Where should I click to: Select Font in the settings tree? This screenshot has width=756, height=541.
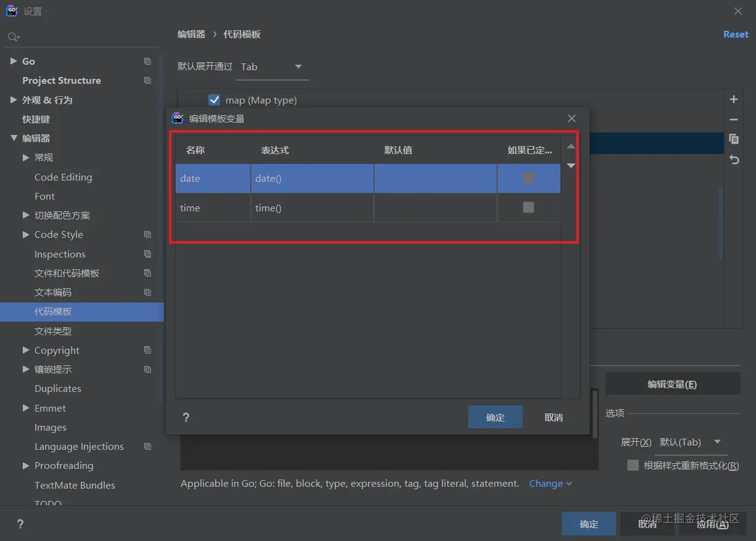44,196
